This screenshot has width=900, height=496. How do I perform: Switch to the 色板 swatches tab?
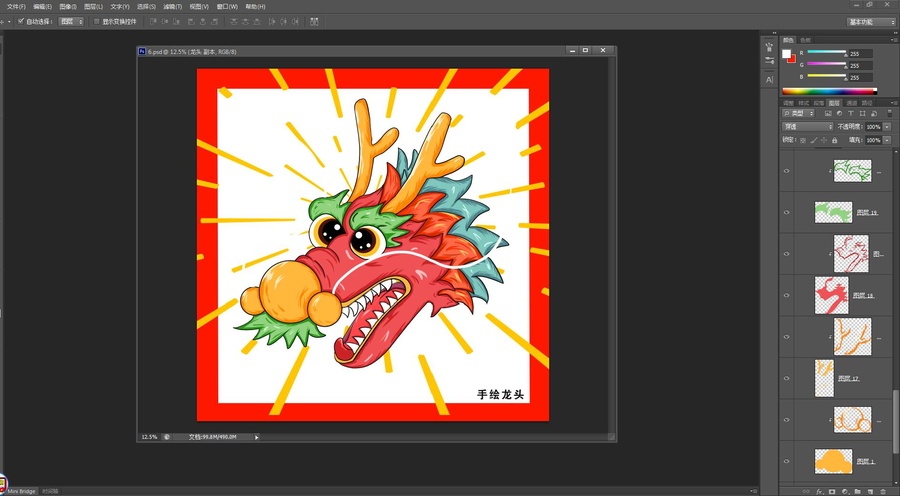806,40
